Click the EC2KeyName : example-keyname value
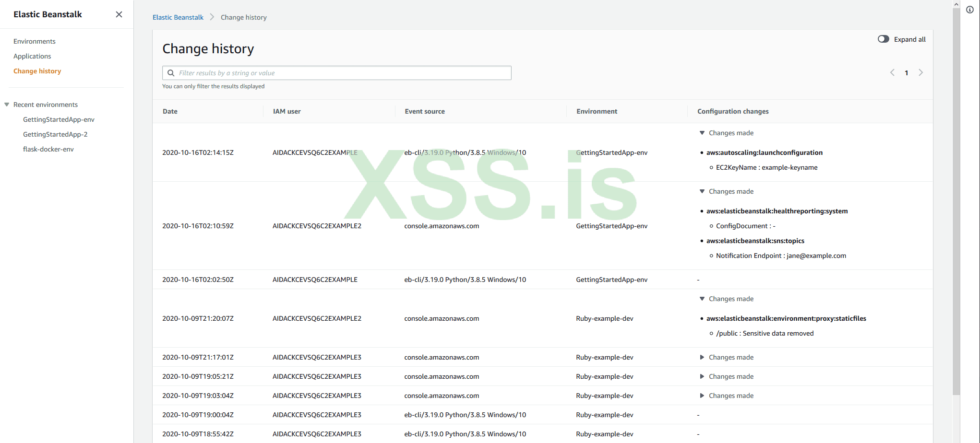 click(x=766, y=167)
